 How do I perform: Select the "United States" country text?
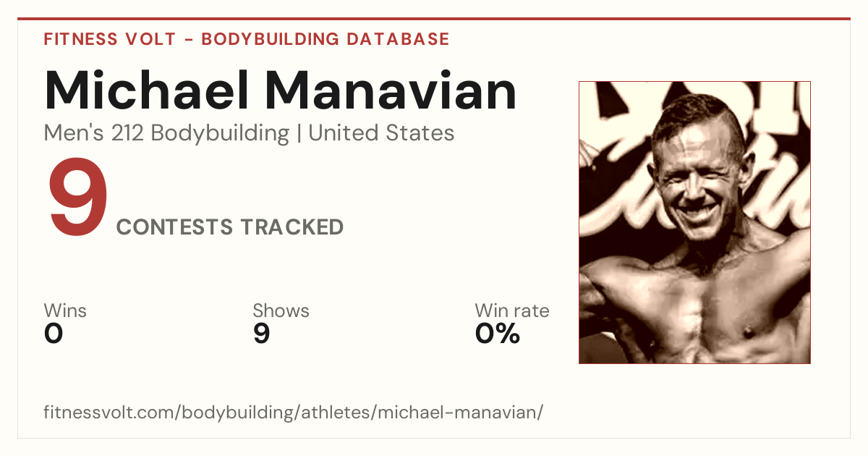381,133
